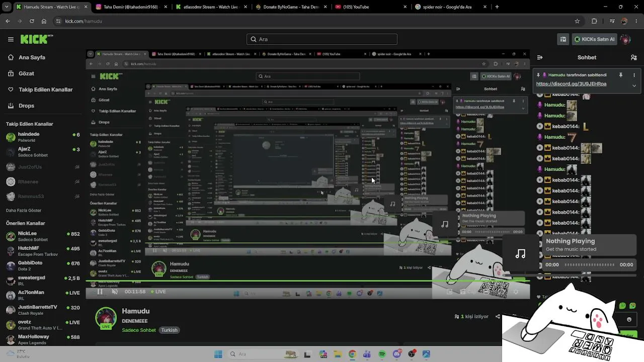This screenshot has width=644, height=362.
Task: Open the pinned Discord invite link
Action: [571, 84]
